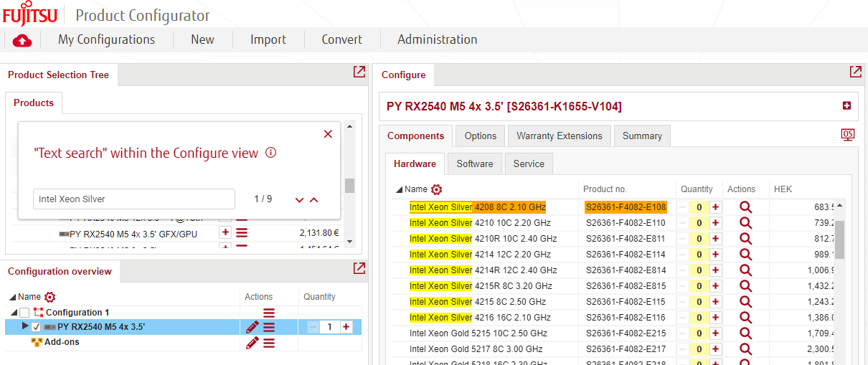Decrease PY RX2540 M5 quantity in overview
The image size is (868, 365).
click(x=312, y=327)
